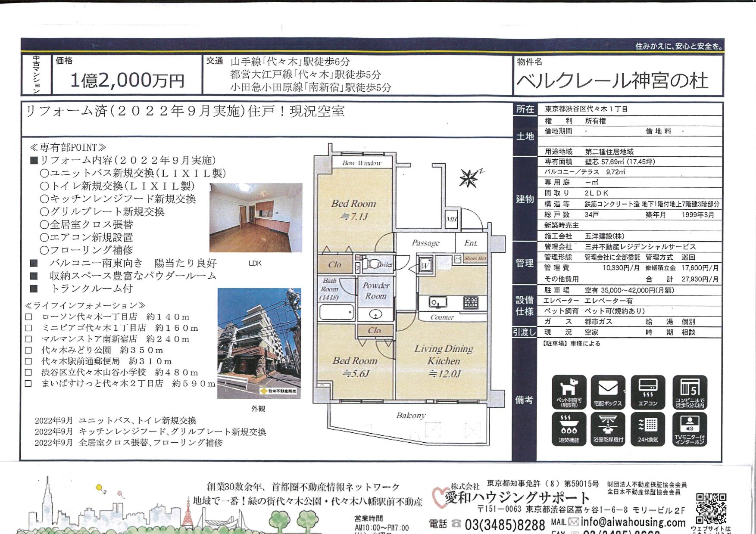Click the 浴室乾燥機付 bathroom dryer icon
Image resolution: width=756 pixels, height=534 pixels.
click(608, 429)
